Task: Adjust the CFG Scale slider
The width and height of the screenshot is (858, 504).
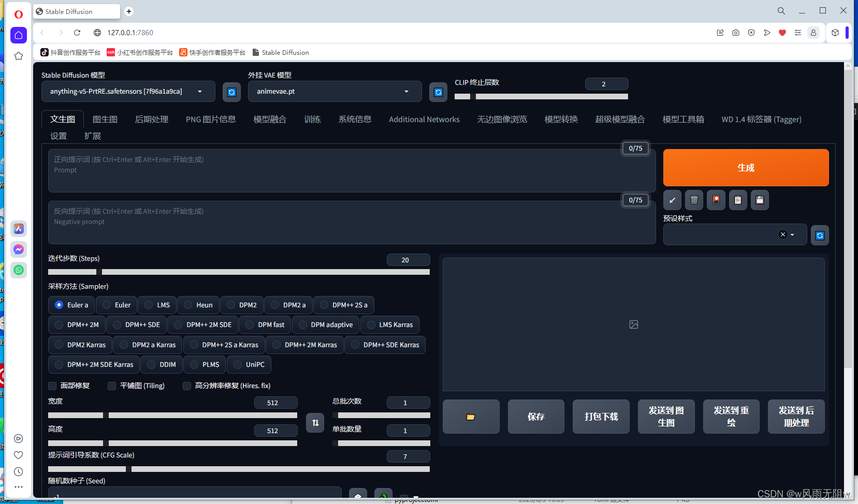Action: click(239, 469)
